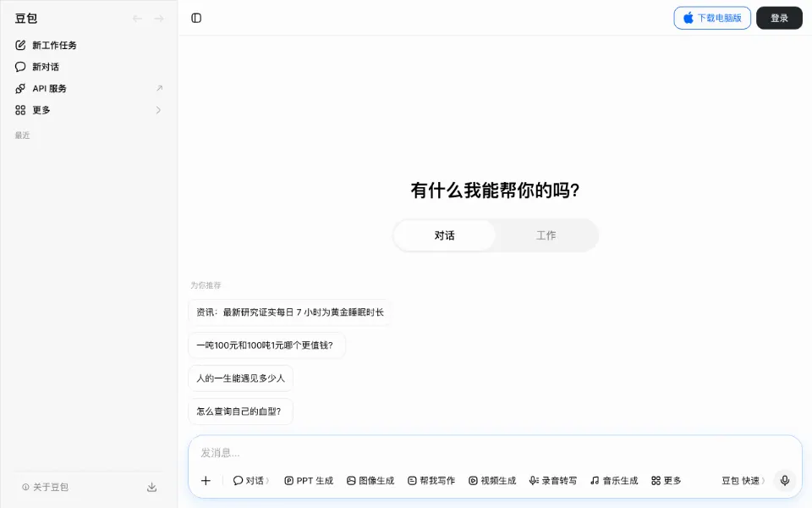Click the 新对话 chat bubble icon
Viewport: 812px width, 508px height.
(x=20, y=67)
